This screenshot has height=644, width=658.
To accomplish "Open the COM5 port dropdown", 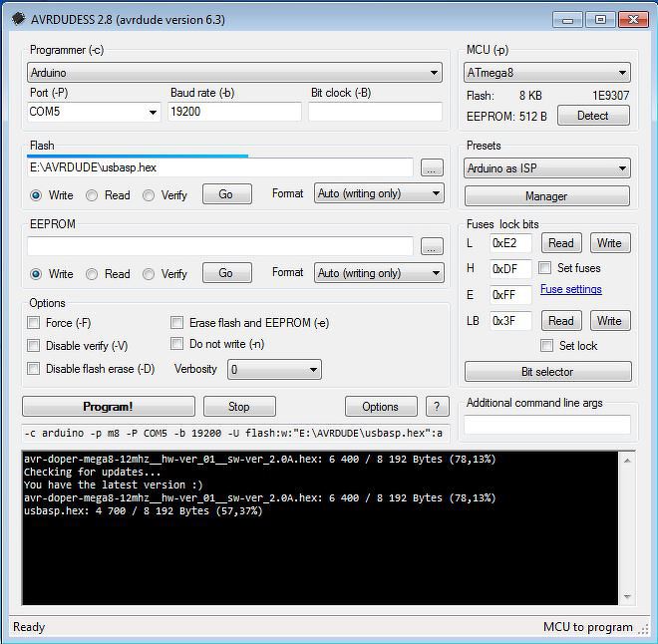I will pyautogui.click(x=94, y=112).
